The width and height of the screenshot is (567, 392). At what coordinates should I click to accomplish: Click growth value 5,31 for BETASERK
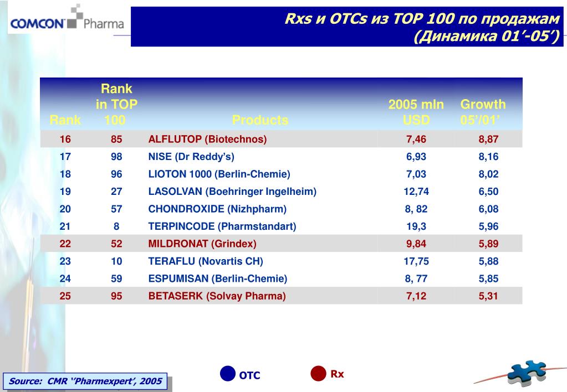pyautogui.click(x=488, y=296)
